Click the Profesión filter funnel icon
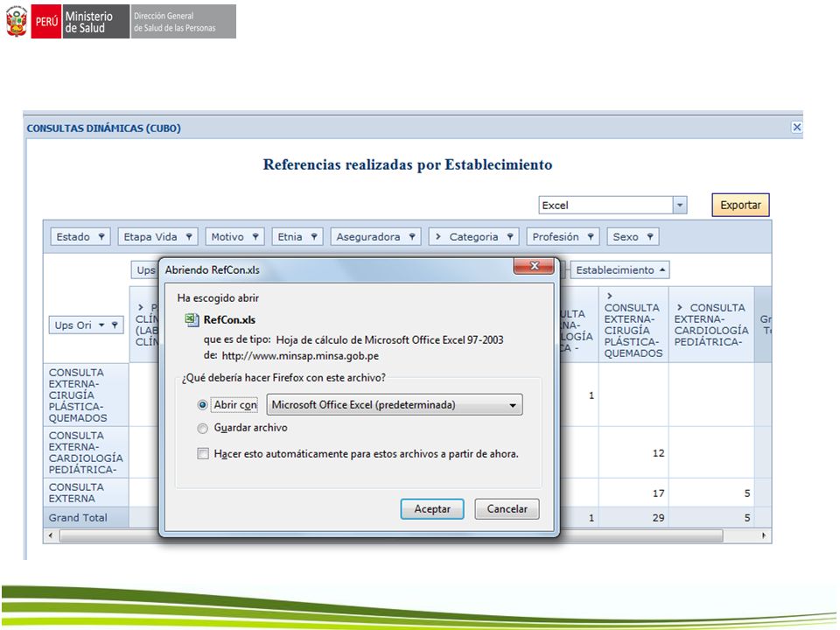Image resolution: width=840 pixels, height=630 pixels. [591, 237]
